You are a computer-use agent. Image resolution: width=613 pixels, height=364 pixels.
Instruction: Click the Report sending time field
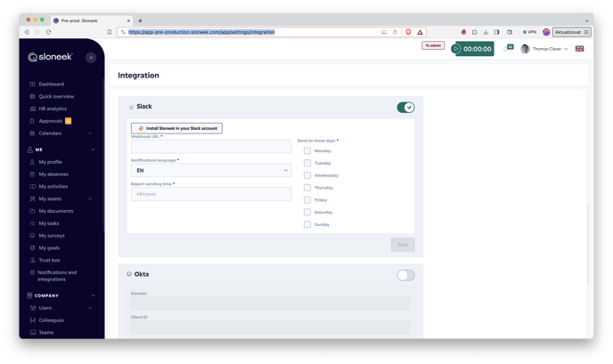coord(211,194)
